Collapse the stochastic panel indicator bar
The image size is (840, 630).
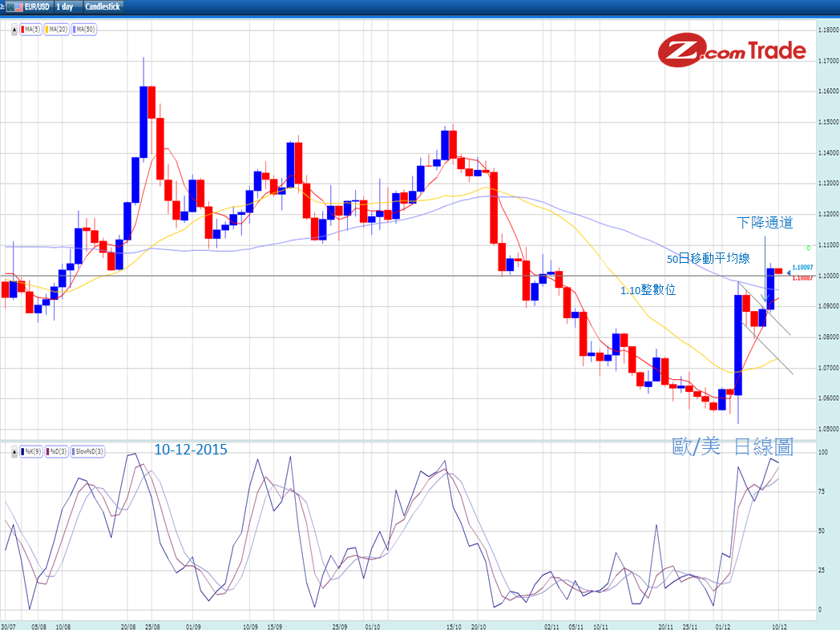point(14,451)
